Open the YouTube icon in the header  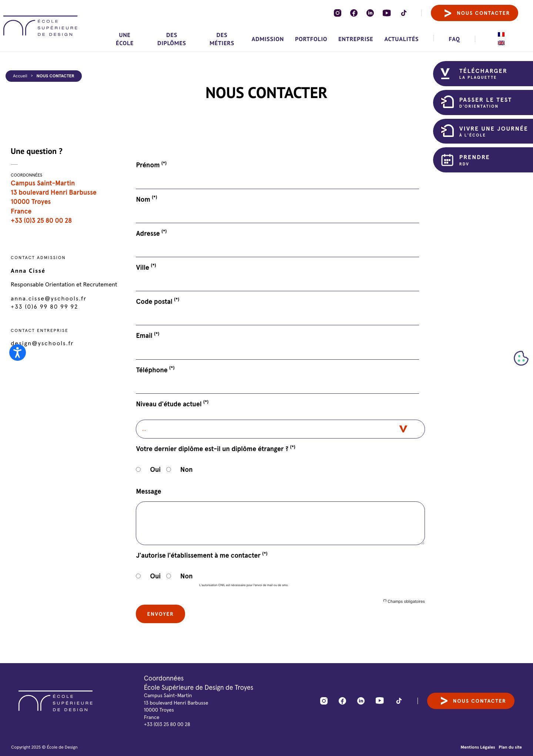(x=387, y=13)
